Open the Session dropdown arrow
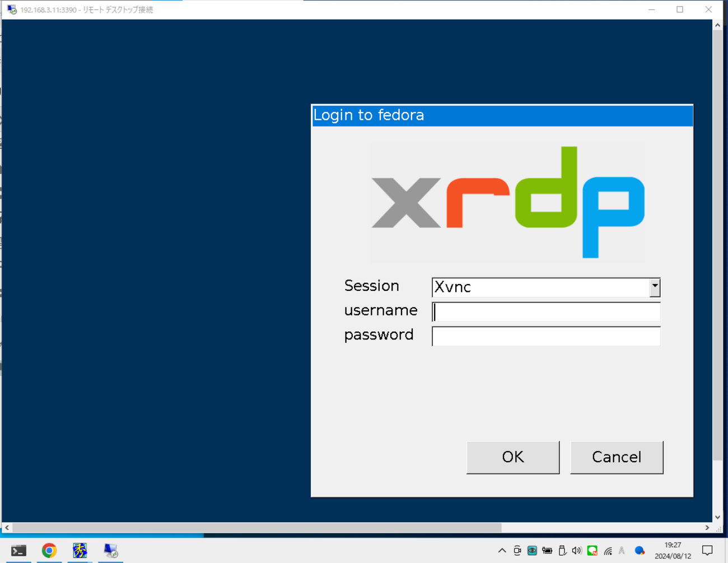 click(655, 287)
